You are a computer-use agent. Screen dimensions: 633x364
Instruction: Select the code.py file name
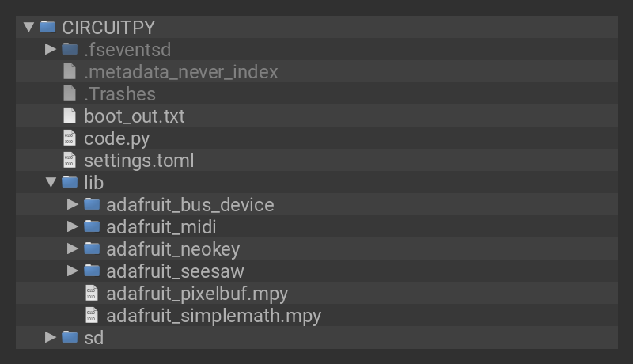click(116, 138)
